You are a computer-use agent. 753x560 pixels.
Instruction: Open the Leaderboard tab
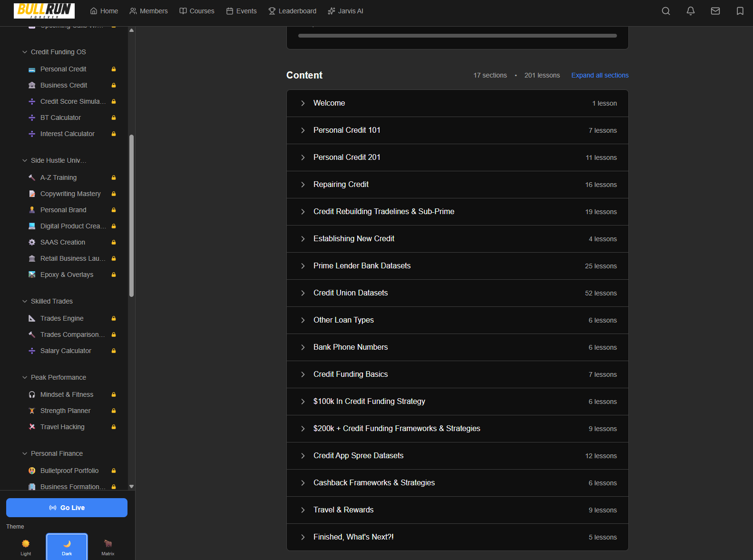293,11
